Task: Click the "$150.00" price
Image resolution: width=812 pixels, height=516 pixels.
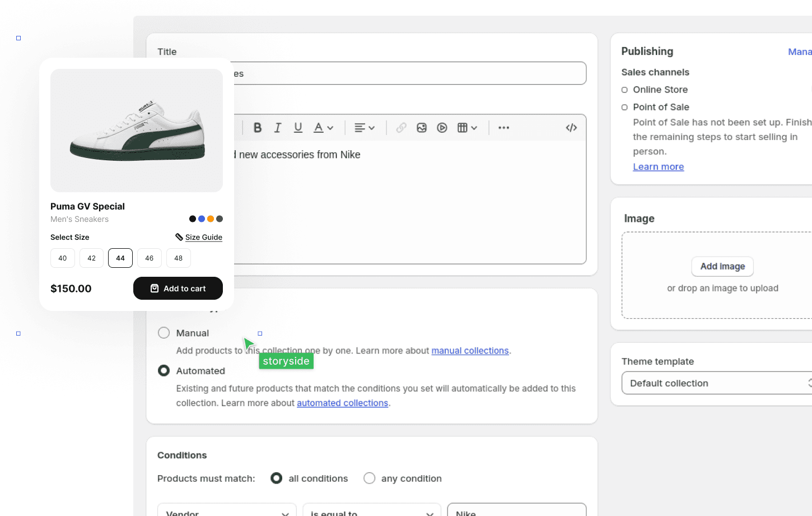Action: tap(71, 289)
